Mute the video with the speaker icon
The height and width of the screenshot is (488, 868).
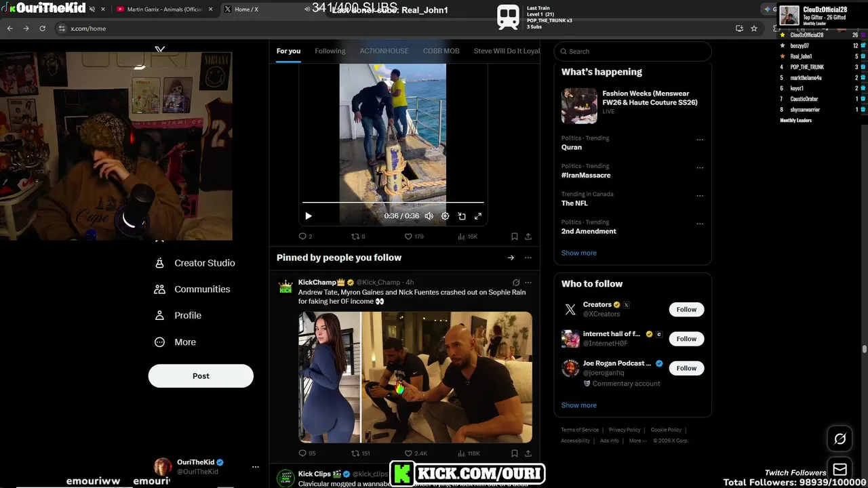point(429,216)
